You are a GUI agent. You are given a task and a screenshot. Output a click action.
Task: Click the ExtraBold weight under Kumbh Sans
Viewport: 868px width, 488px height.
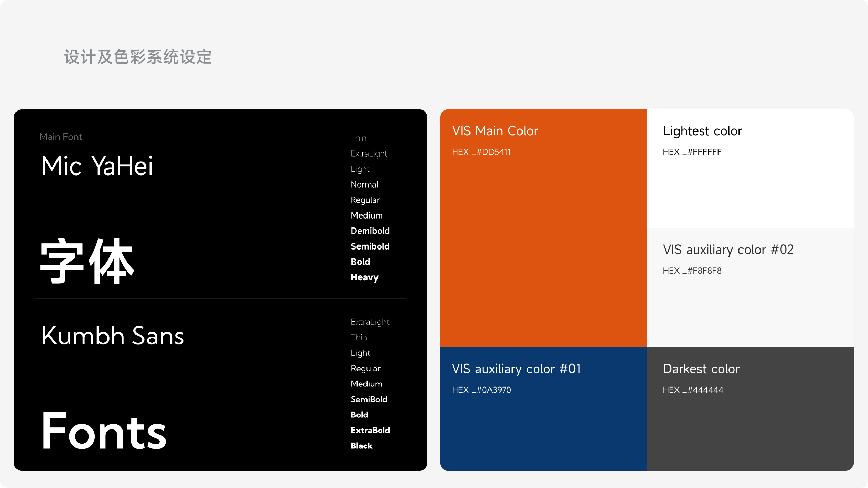pyautogui.click(x=370, y=430)
